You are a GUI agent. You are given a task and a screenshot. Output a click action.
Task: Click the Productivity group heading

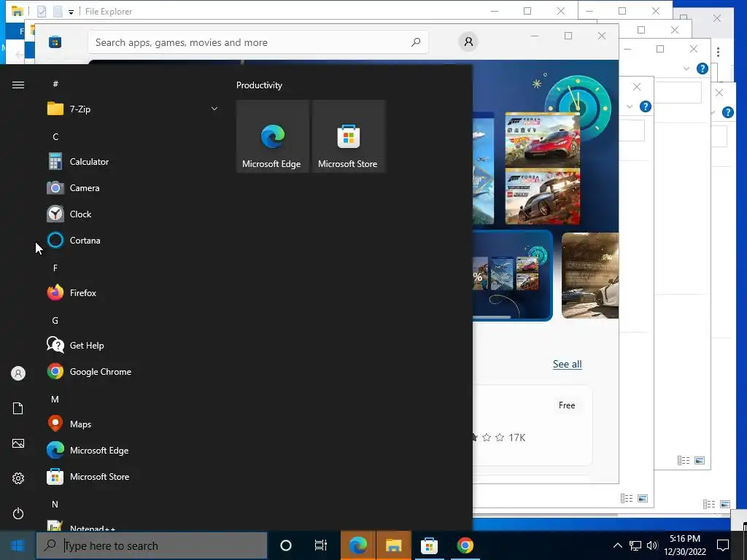coord(259,85)
